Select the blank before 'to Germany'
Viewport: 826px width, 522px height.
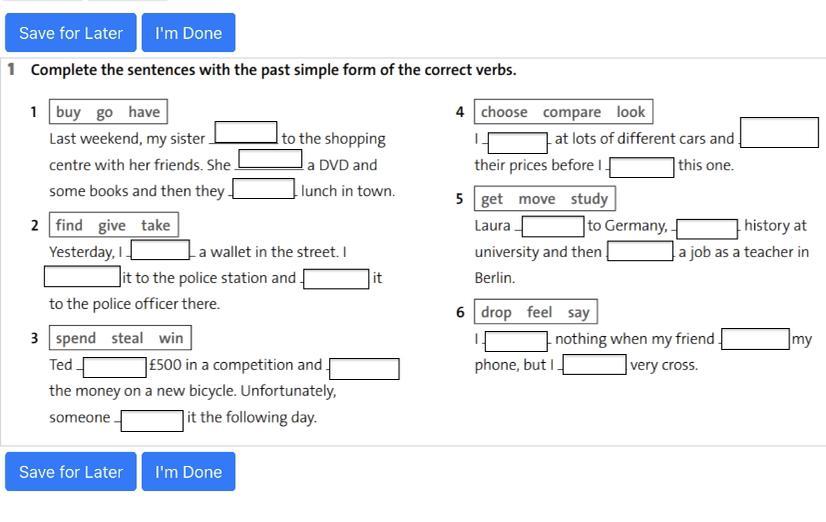[x=553, y=226]
